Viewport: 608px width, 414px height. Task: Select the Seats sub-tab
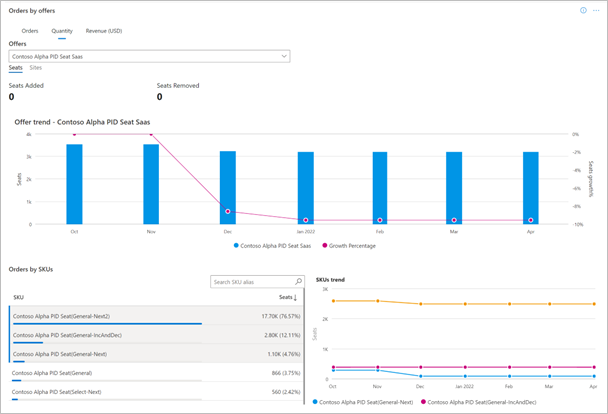16,67
